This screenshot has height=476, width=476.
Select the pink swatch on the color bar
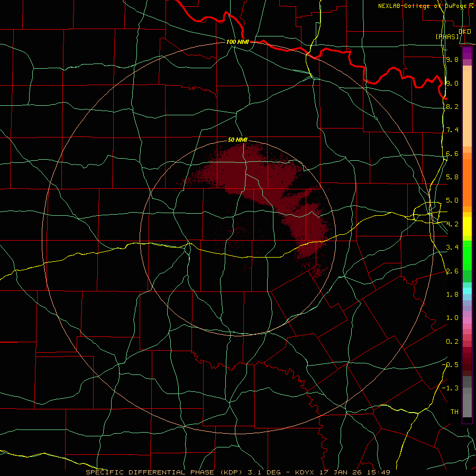click(467, 321)
